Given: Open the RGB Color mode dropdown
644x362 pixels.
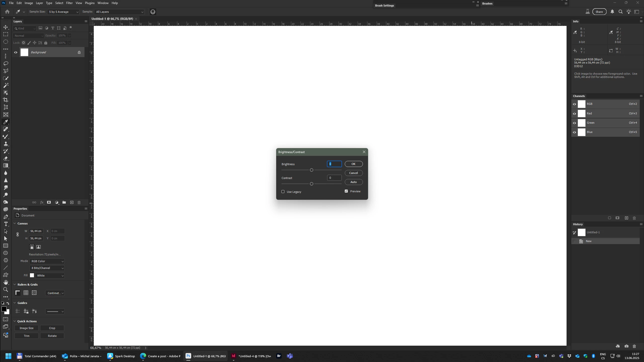Looking at the screenshot, I should pos(47,261).
